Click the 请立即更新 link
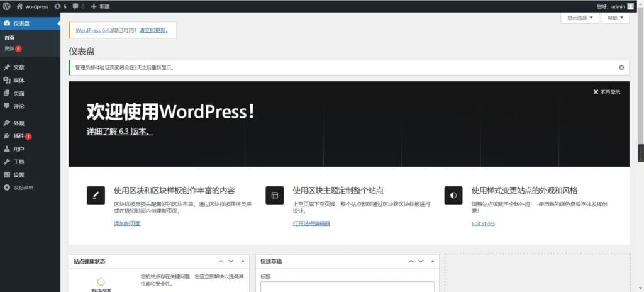 coord(153,30)
